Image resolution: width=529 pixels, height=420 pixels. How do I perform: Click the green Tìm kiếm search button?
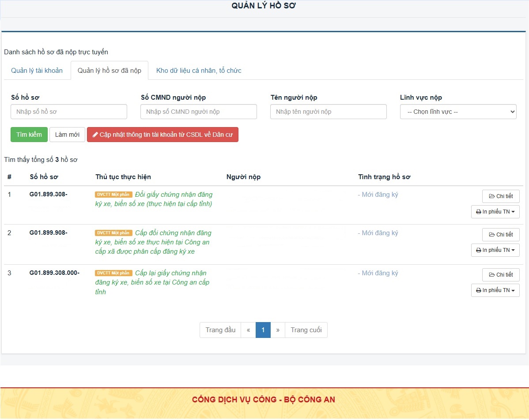coord(29,135)
